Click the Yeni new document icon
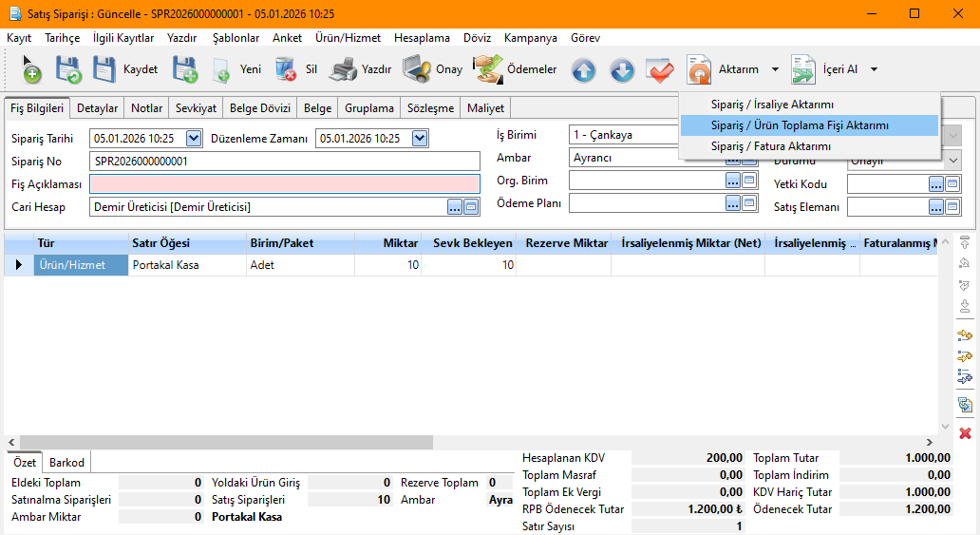 tap(221, 69)
